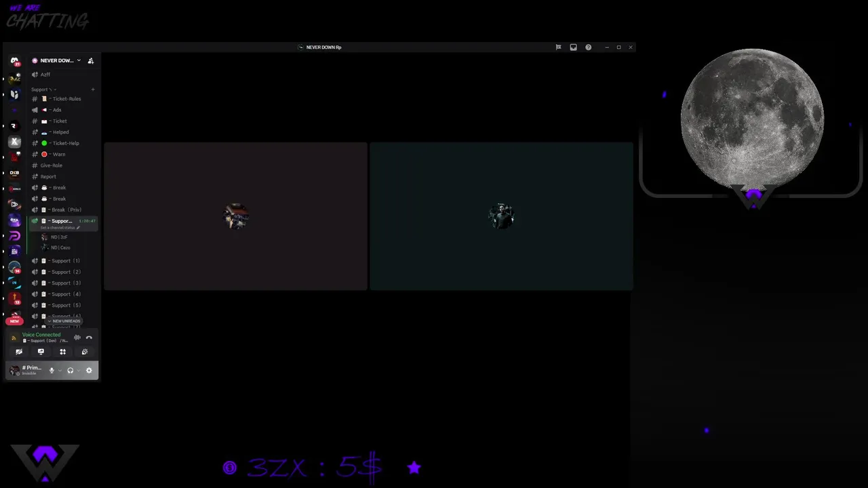
Task: Open the checkpoint flag icon in title bar
Action: [558, 47]
